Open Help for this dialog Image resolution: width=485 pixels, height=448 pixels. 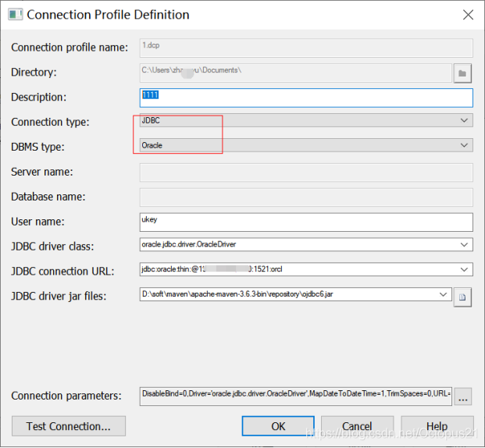[437, 426]
